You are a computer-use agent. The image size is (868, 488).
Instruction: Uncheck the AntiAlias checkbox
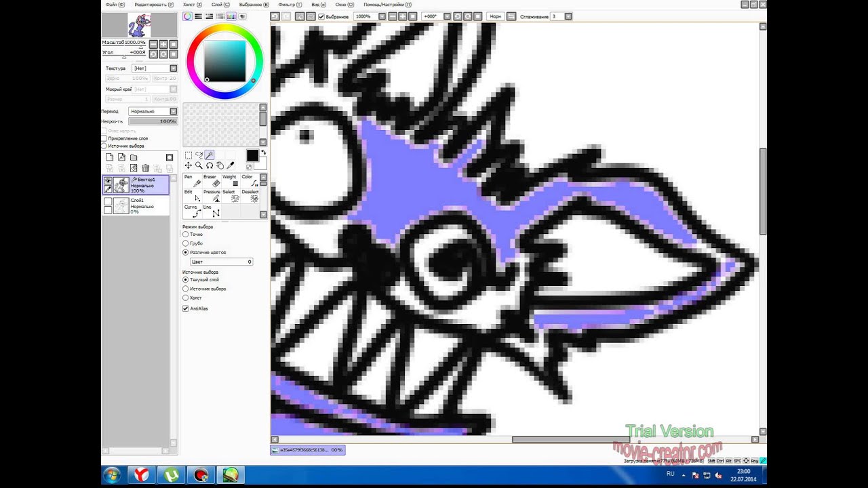coord(186,308)
